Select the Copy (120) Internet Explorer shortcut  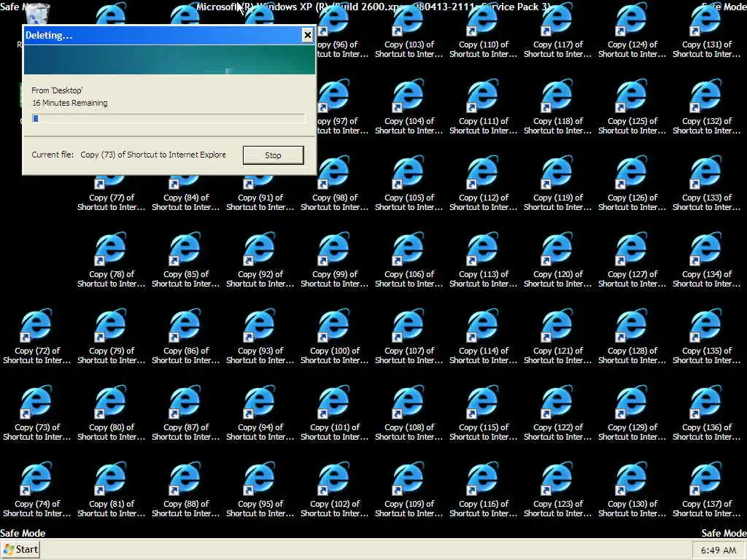click(557, 260)
